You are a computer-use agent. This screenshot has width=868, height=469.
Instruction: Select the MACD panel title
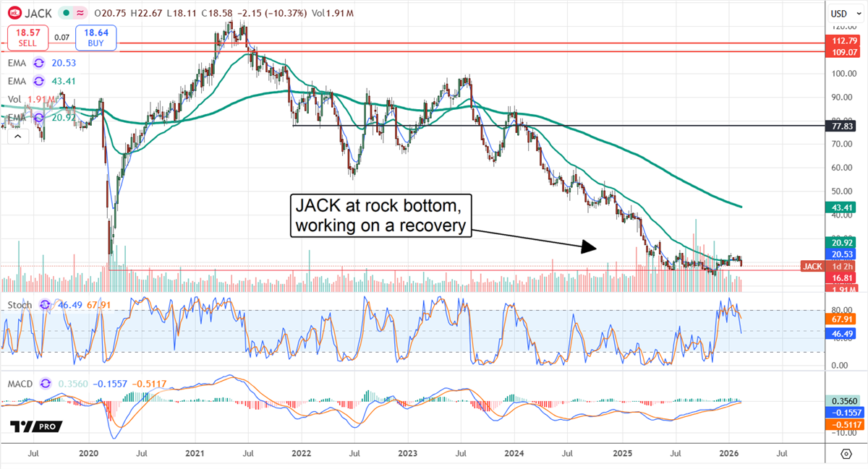[x=20, y=385]
